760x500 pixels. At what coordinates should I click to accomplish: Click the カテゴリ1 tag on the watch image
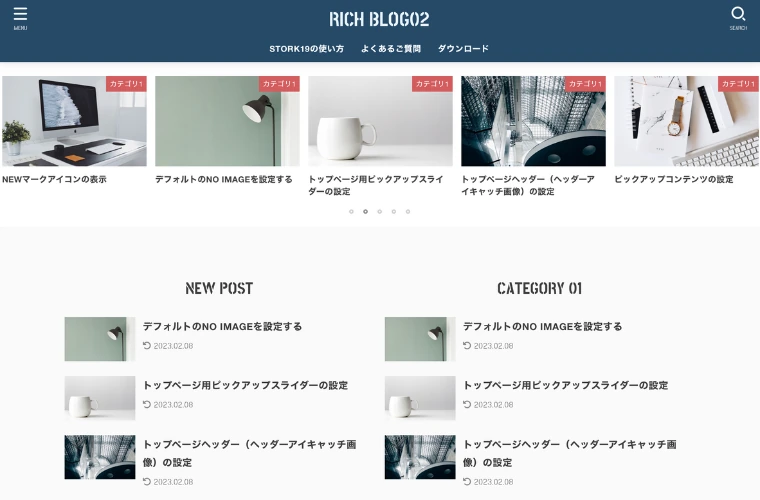(x=738, y=84)
